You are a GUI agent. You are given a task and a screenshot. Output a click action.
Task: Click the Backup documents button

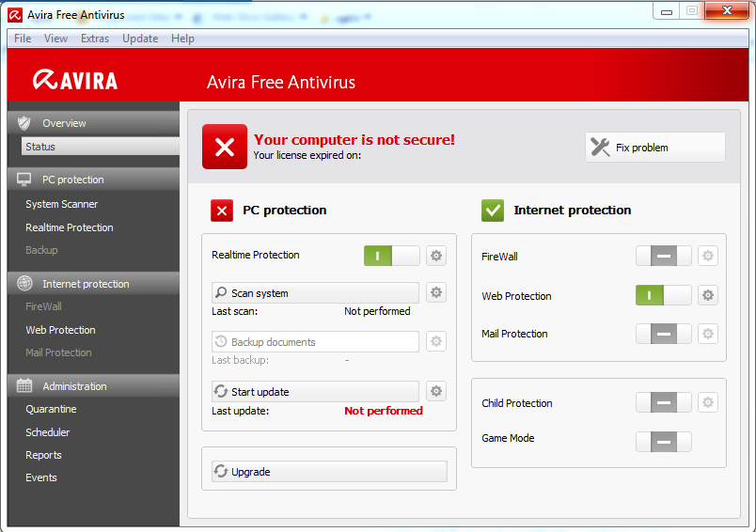point(315,341)
